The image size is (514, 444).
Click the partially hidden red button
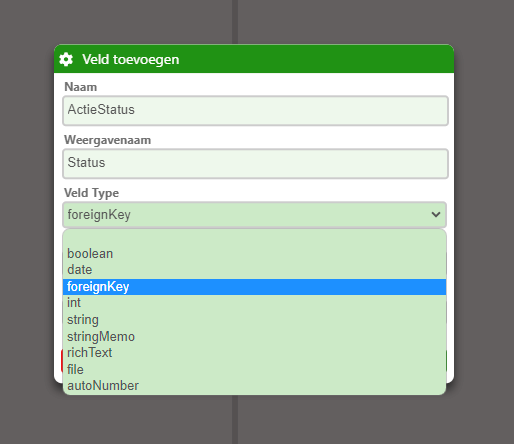coord(62,361)
